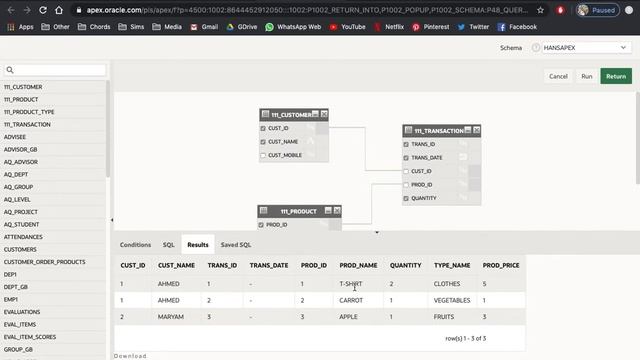This screenshot has width=640, height=360.
Task: Toggle the CUST_NAME column checkbox
Action: point(263,142)
